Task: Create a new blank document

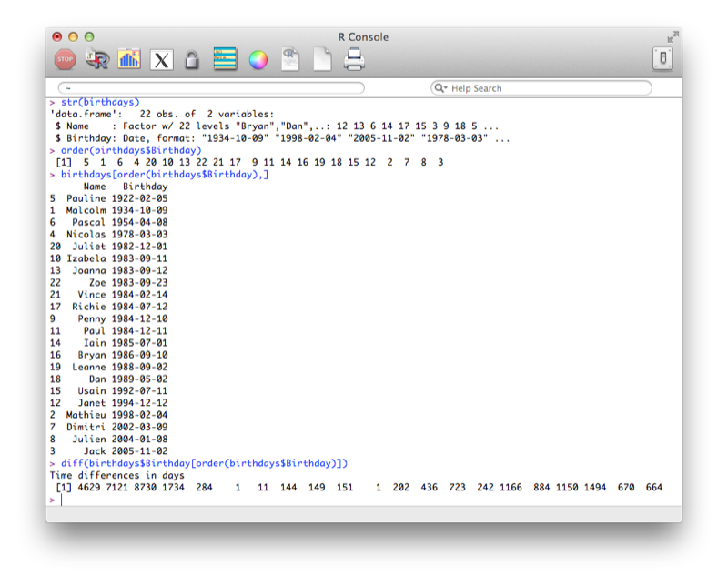Action: point(322,59)
